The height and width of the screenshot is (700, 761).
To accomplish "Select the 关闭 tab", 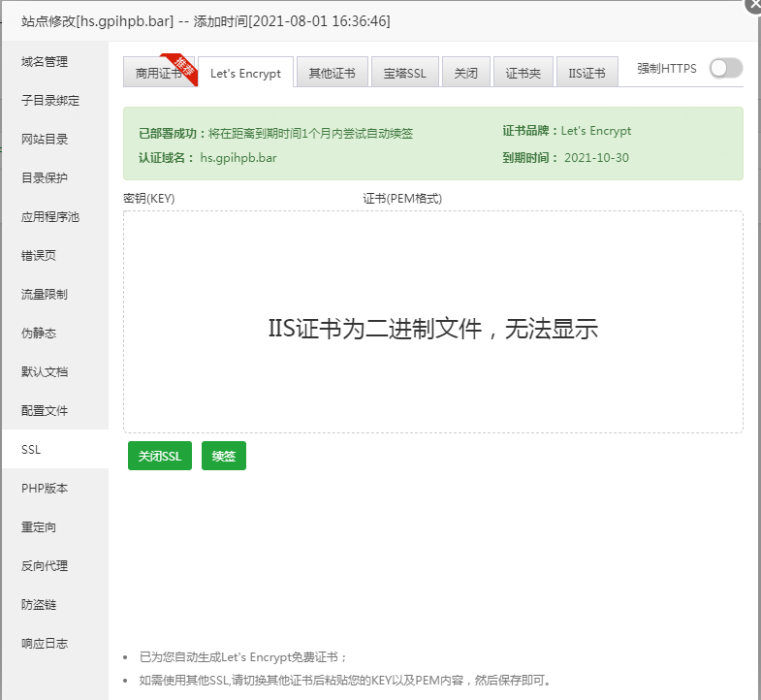I will pos(466,73).
